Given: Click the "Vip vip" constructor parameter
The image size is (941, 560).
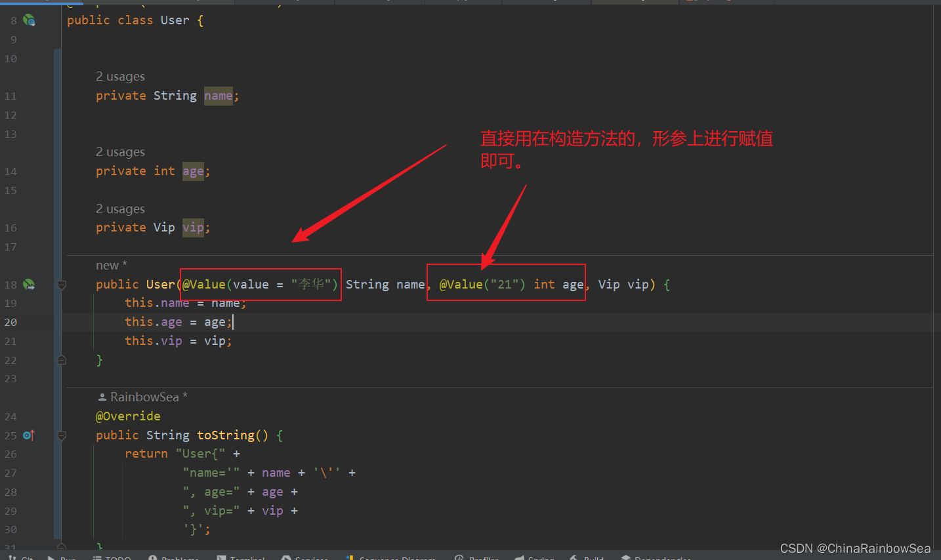Looking at the screenshot, I should click(x=623, y=285).
